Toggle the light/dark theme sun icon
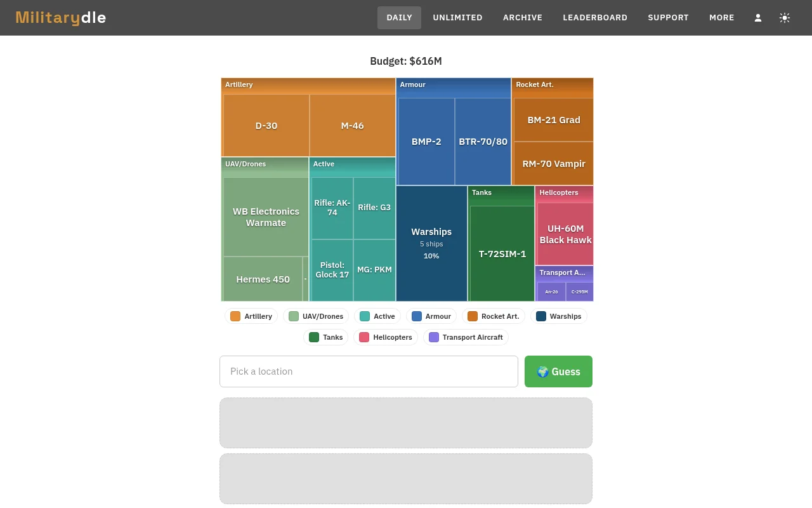Image resolution: width=812 pixels, height=508 pixels. (x=785, y=18)
